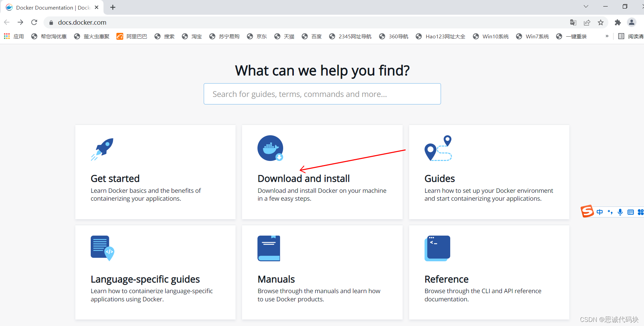Toggle the Sogou punctuation mode icon
Image resolution: width=644 pixels, height=326 pixels.
tap(610, 212)
